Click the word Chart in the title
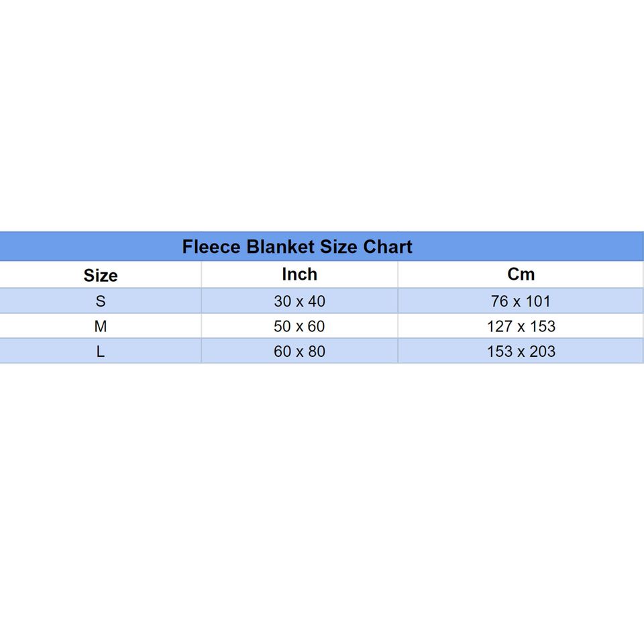The height and width of the screenshot is (644, 644). click(x=388, y=247)
